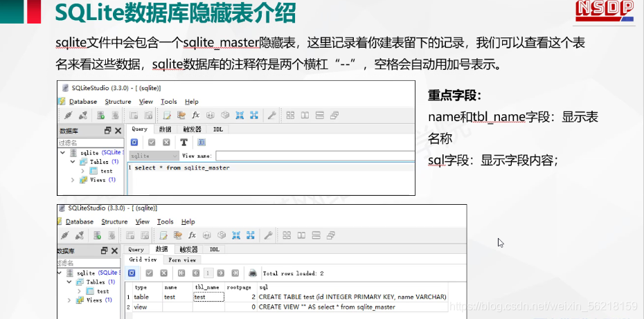Viewport: 644px width, 319px height.
Task: Go to first page in lower grid toolbar
Action: tap(181, 273)
